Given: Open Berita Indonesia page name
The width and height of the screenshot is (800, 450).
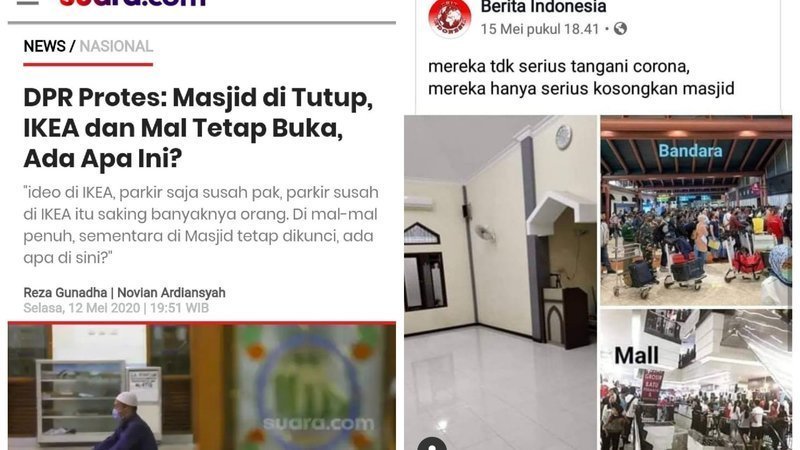Looking at the screenshot, I should [543, 7].
